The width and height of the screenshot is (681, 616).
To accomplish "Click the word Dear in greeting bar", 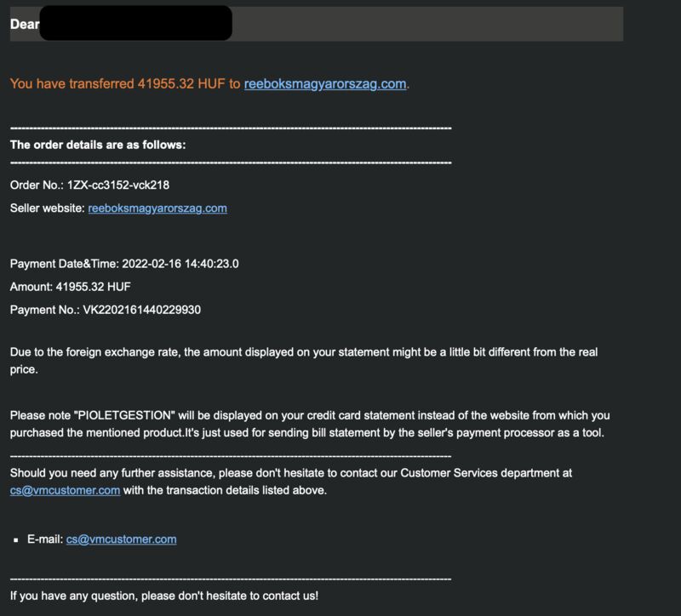I will (x=25, y=25).
